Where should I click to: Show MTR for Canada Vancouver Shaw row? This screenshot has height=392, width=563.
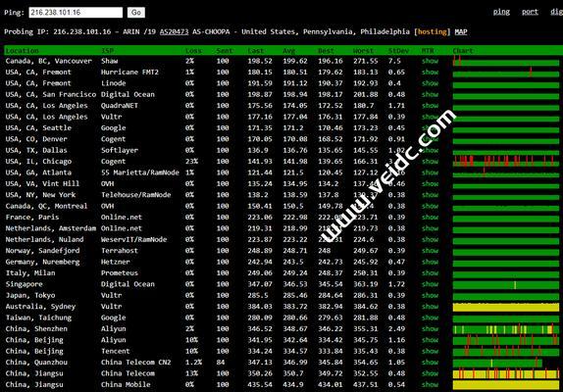coord(430,61)
